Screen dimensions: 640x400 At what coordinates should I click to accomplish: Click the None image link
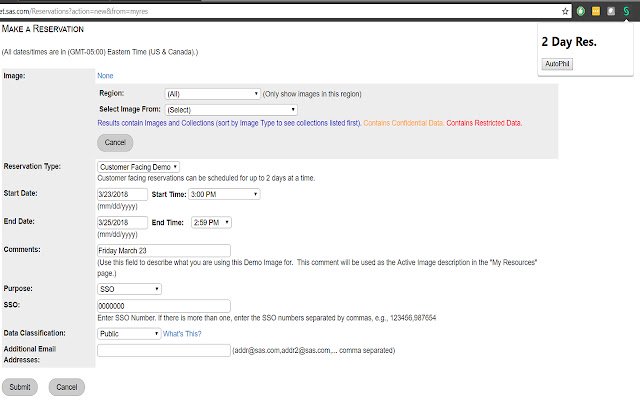point(105,76)
